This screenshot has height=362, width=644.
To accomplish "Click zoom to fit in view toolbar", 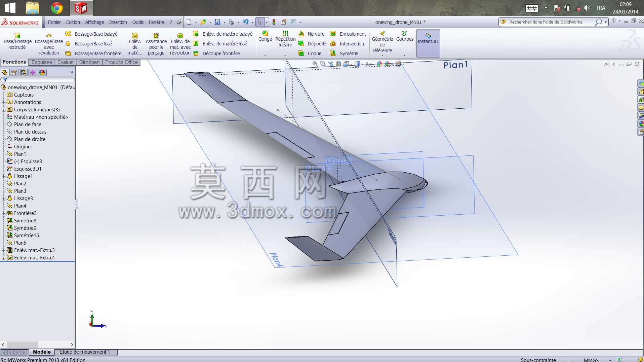I will 315,64.
